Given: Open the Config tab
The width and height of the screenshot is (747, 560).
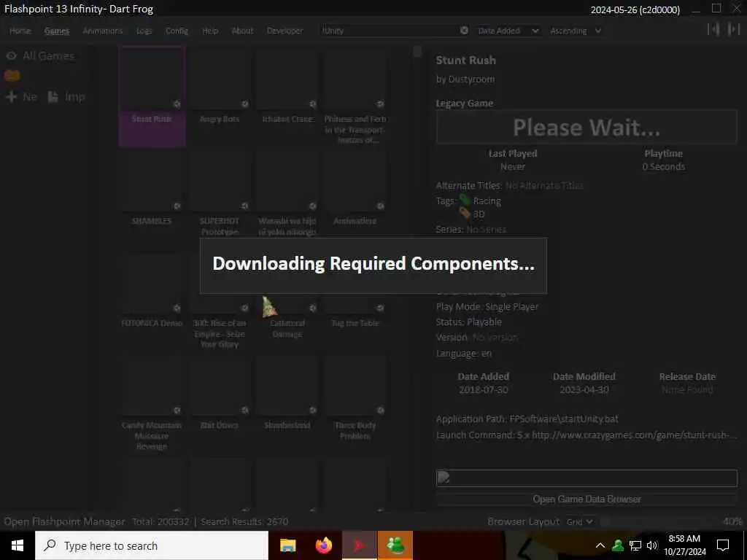Looking at the screenshot, I should [x=177, y=31].
